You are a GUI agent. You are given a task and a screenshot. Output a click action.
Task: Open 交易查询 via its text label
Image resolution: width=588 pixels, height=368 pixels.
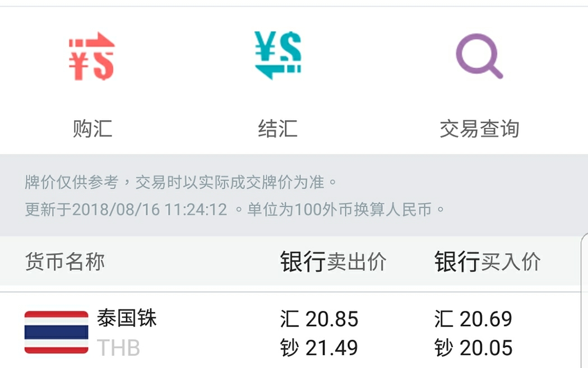[479, 129]
